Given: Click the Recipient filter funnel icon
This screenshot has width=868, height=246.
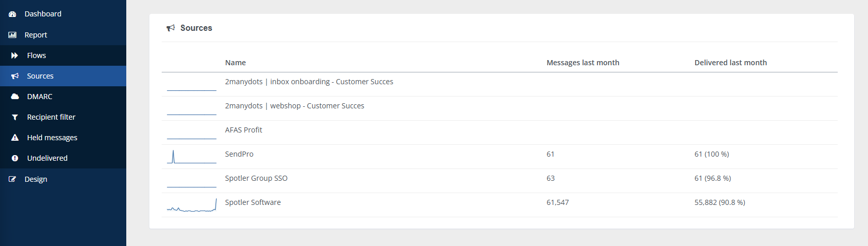Looking at the screenshot, I should click(15, 117).
